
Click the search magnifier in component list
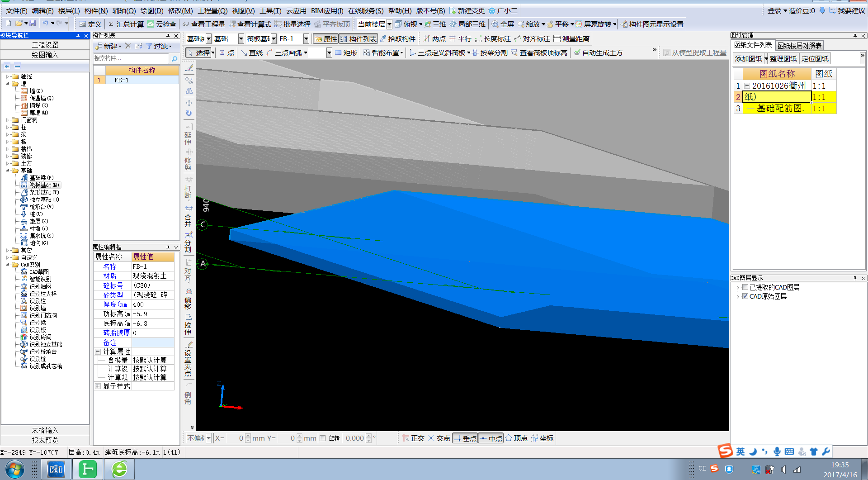coord(175,58)
